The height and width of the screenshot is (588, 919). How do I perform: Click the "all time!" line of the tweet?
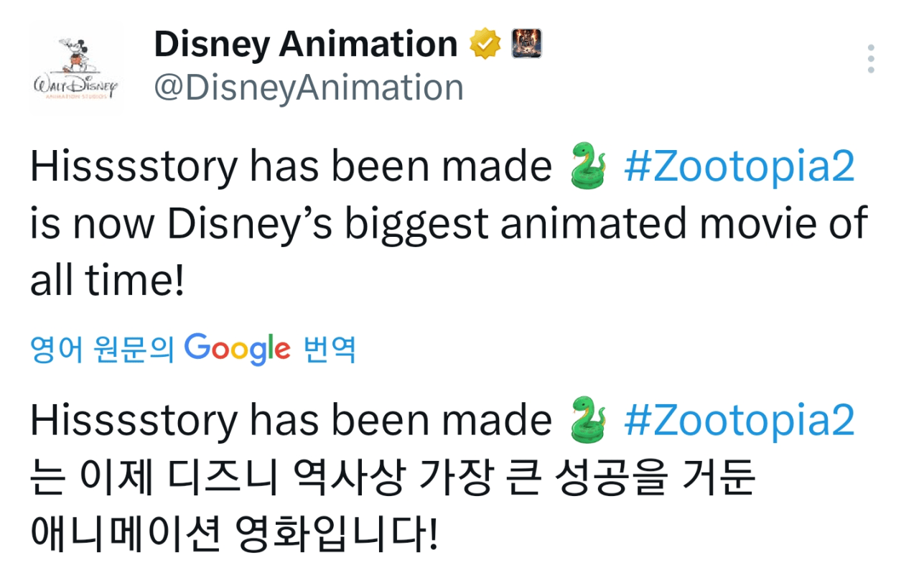click(x=108, y=281)
